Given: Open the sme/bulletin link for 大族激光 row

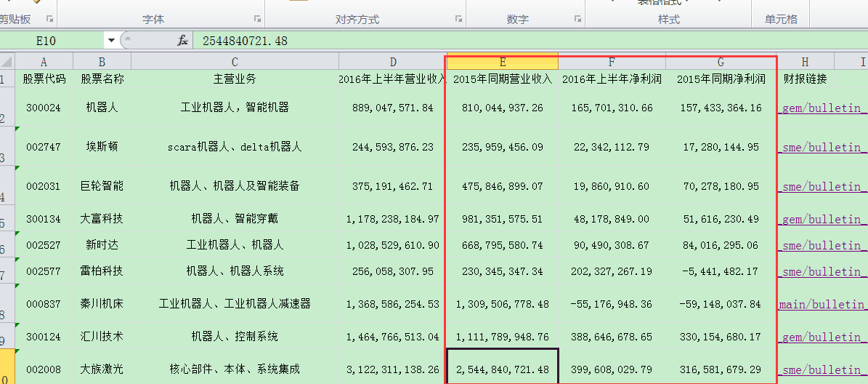Looking at the screenshot, I should (x=823, y=369).
